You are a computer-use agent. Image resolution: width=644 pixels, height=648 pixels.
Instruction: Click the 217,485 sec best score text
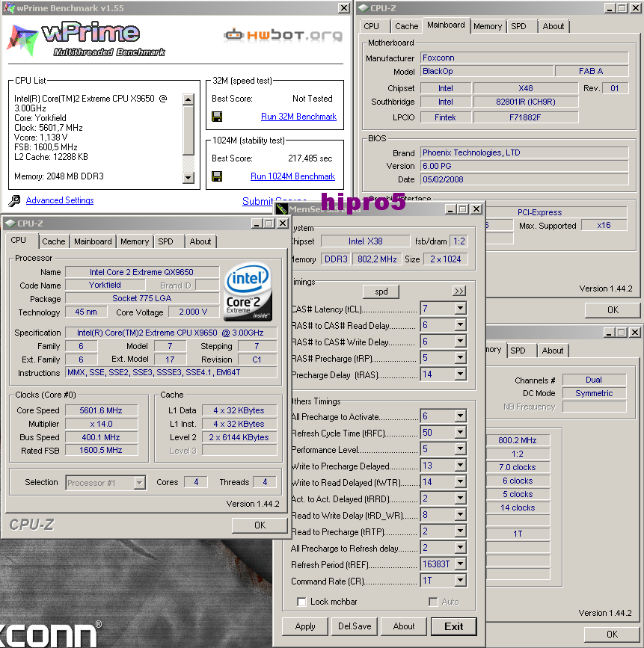pos(310,158)
